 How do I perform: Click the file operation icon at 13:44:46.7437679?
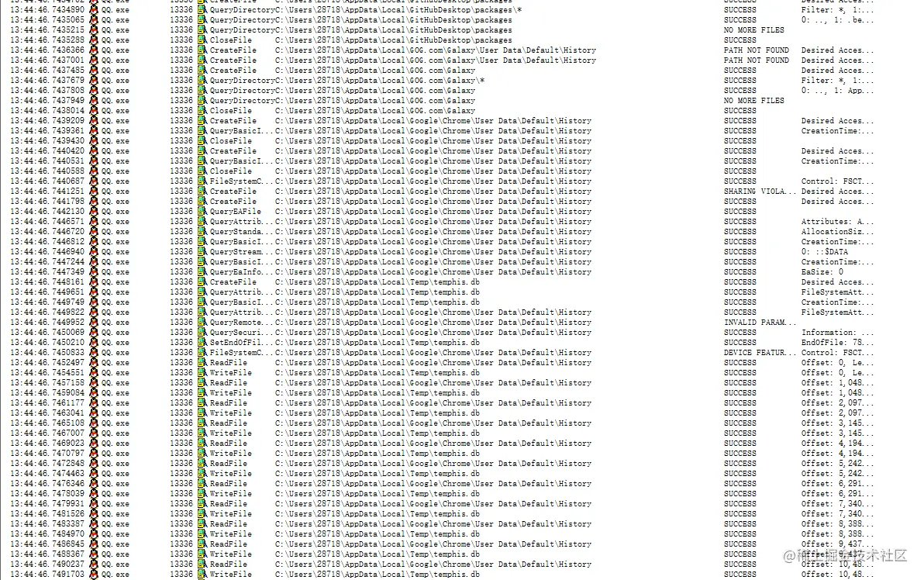tap(202, 80)
